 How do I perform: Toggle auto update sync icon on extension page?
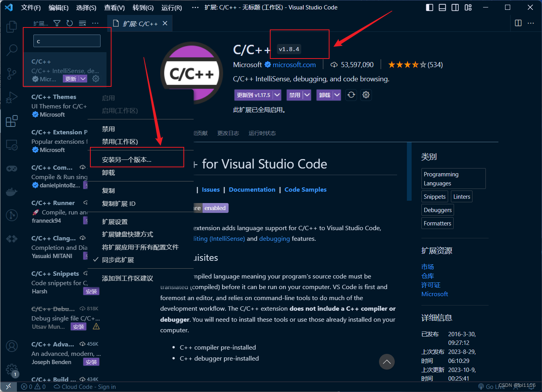(351, 95)
